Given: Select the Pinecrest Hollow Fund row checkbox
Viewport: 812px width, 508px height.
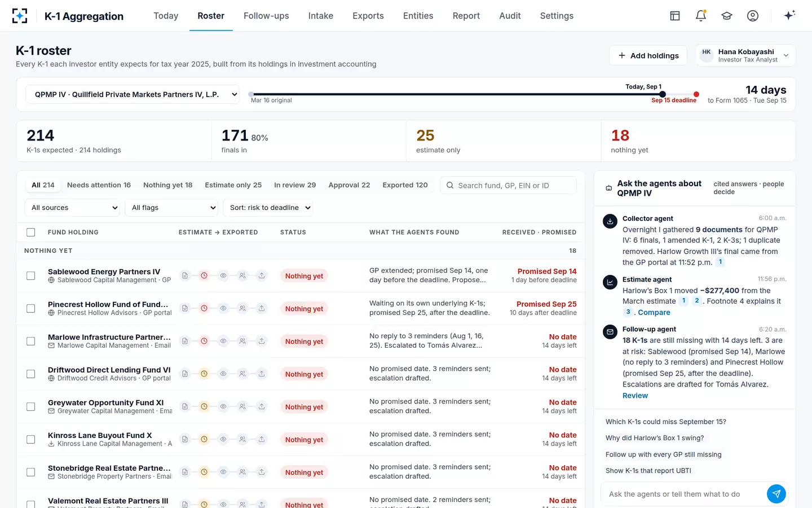Looking at the screenshot, I should pyautogui.click(x=31, y=309).
